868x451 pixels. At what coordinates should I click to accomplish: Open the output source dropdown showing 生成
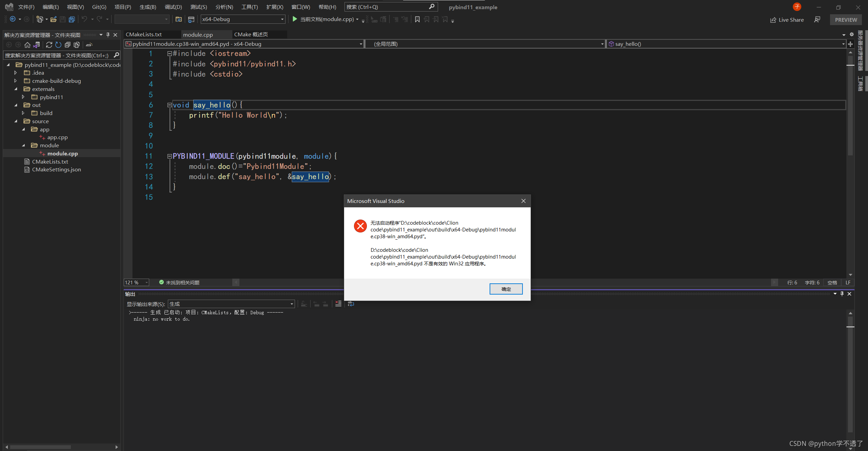pos(231,304)
